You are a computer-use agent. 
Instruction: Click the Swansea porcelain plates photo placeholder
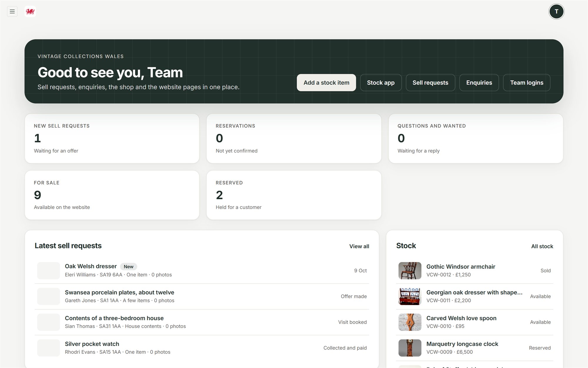(x=49, y=296)
